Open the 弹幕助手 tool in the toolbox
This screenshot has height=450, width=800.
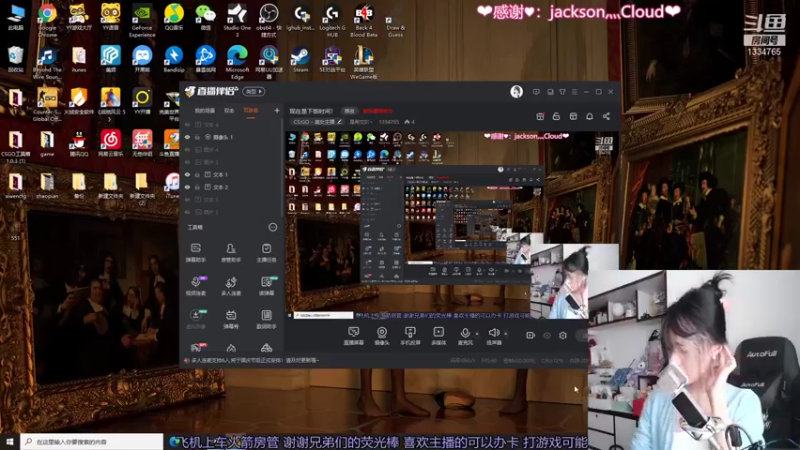tap(195, 253)
